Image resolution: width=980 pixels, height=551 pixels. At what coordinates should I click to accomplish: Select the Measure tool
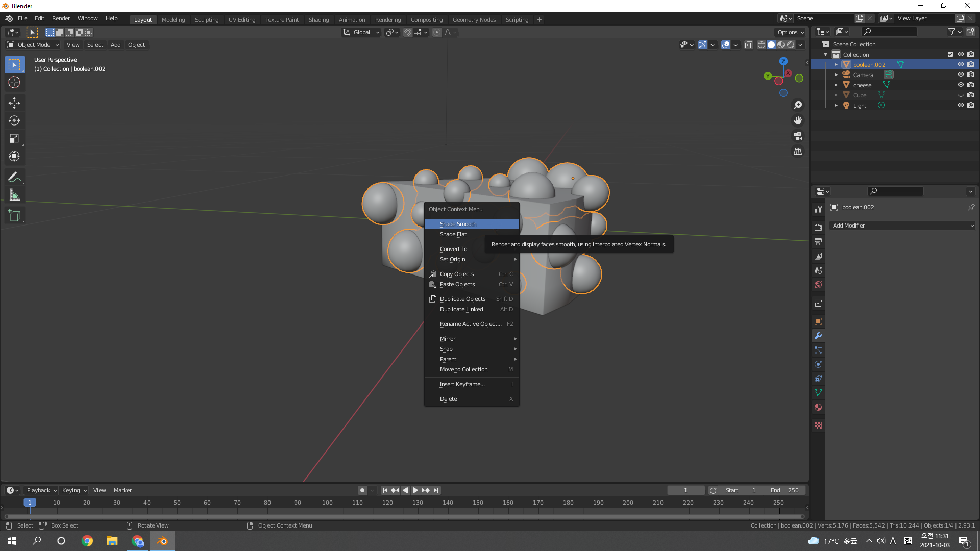14,195
